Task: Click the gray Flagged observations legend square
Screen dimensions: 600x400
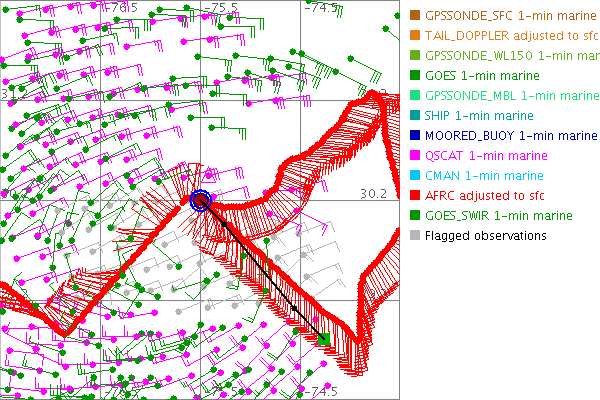Action: (413, 236)
